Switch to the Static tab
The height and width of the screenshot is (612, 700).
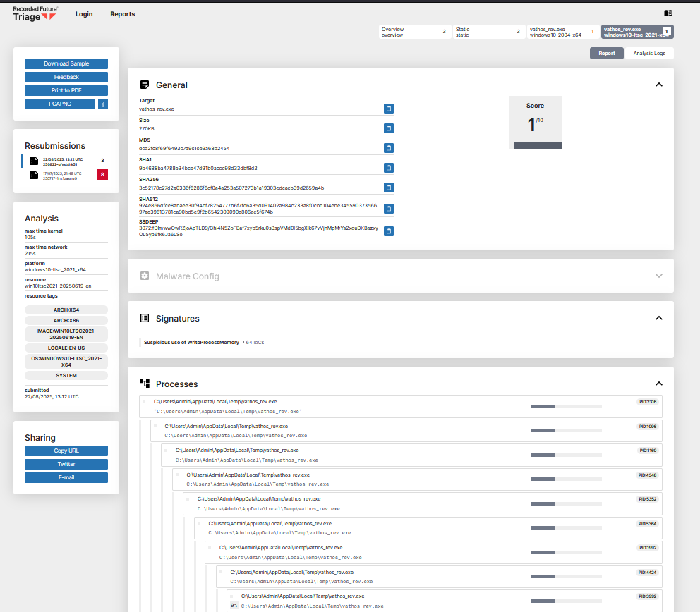coord(488,32)
